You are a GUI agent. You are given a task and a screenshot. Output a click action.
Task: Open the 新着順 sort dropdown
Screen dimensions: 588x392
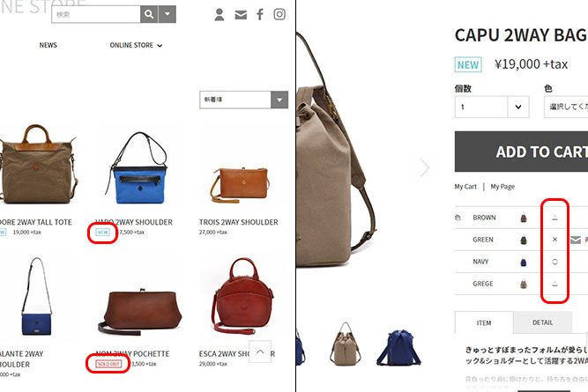243,100
